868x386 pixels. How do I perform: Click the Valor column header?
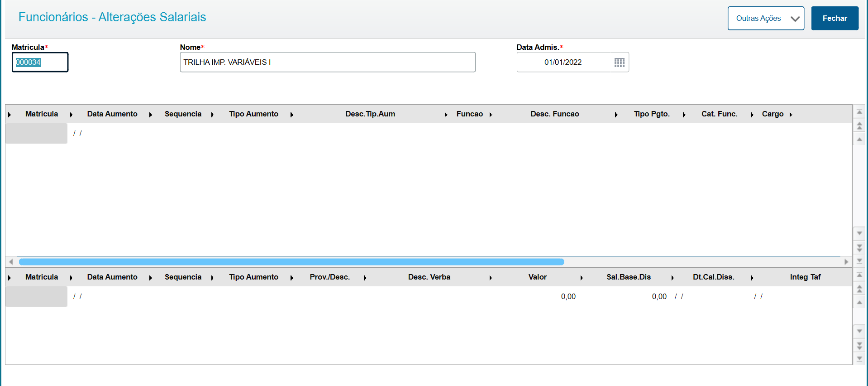tap(537, 277)
